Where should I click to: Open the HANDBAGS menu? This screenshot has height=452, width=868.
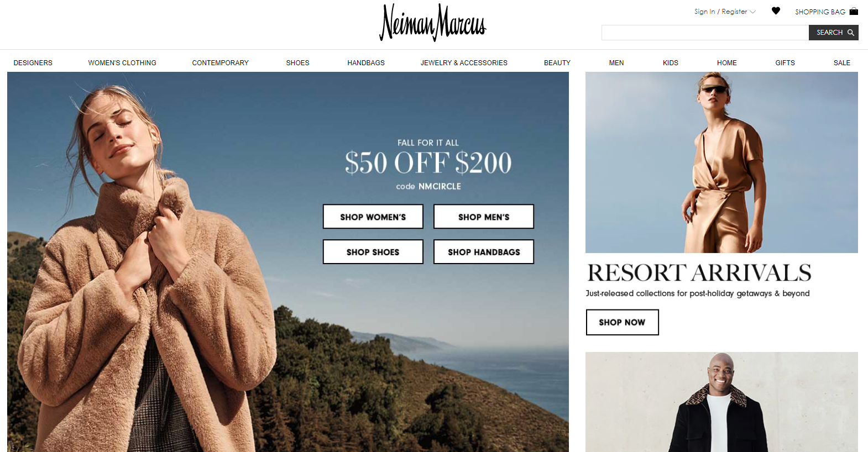366,63
